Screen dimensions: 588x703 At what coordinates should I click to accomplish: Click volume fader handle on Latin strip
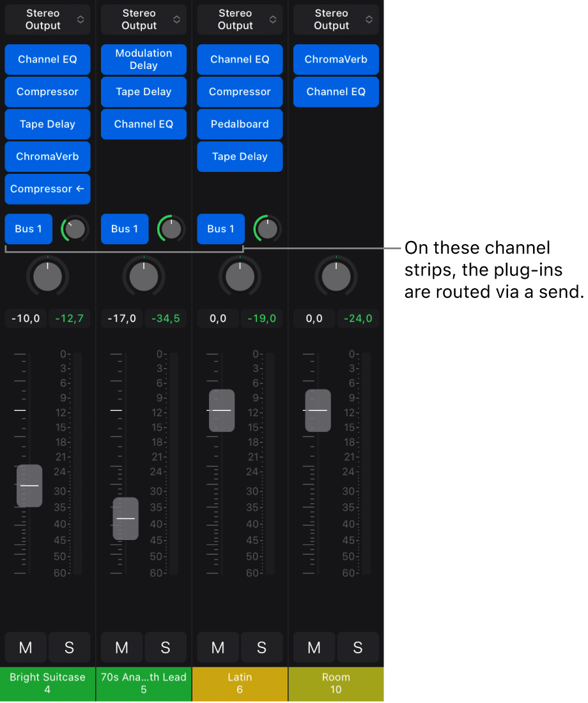222,411
